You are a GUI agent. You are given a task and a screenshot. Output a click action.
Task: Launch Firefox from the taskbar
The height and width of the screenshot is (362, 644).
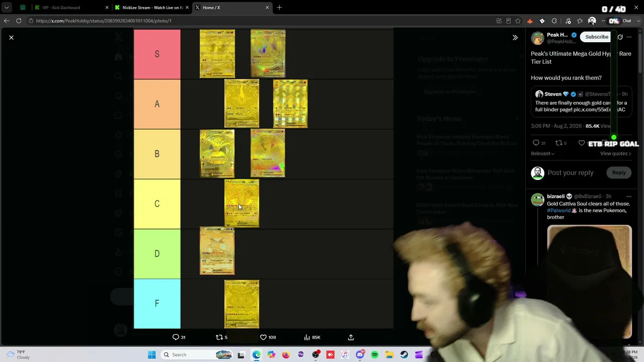[x=286, y=355]
